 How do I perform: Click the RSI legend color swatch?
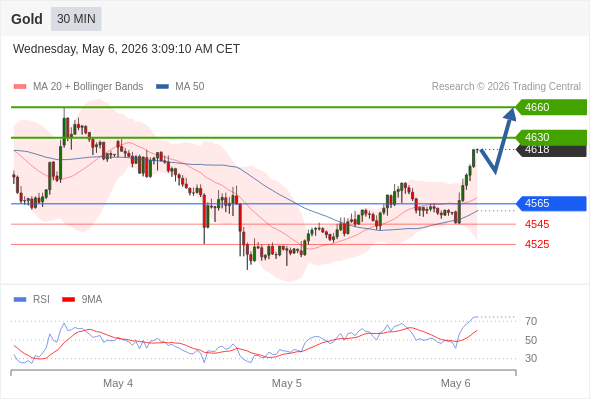click(20, 300)
